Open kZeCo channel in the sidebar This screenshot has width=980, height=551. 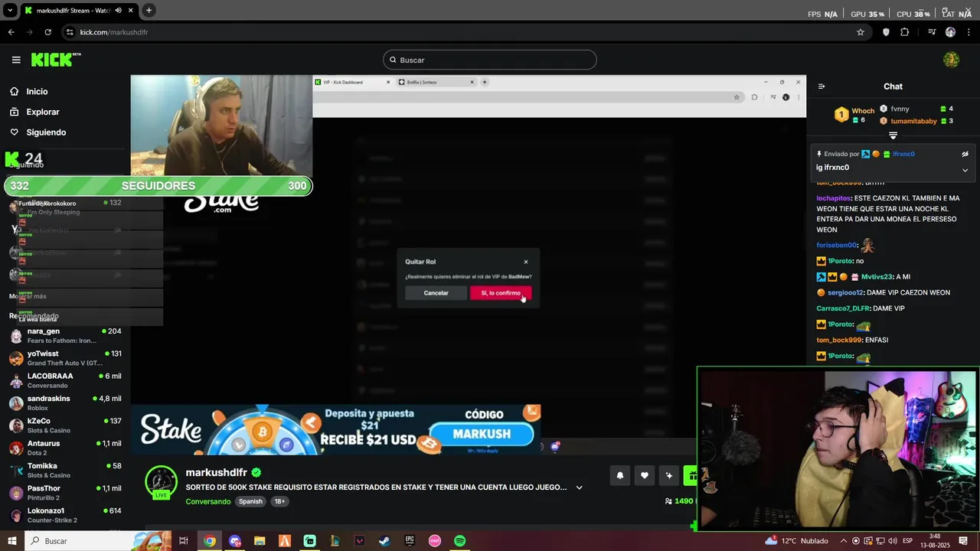coord(65,425)
